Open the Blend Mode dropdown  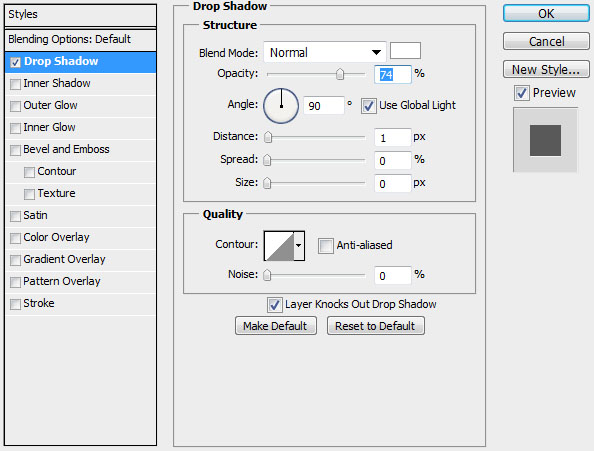tap(325, 52)
